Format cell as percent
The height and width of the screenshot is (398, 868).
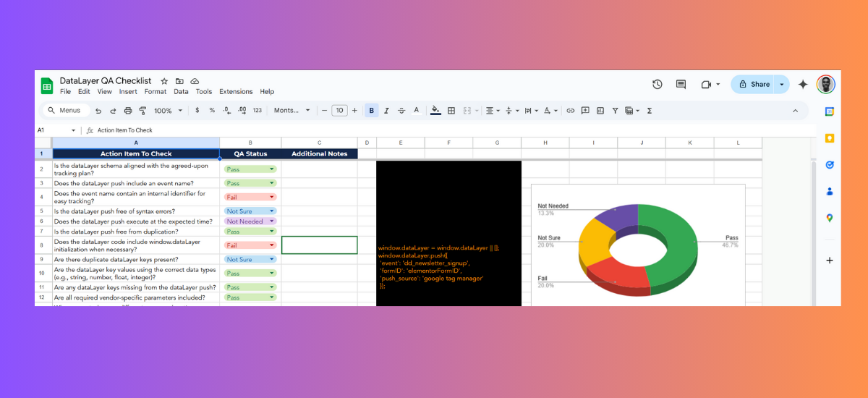point(212,111)
